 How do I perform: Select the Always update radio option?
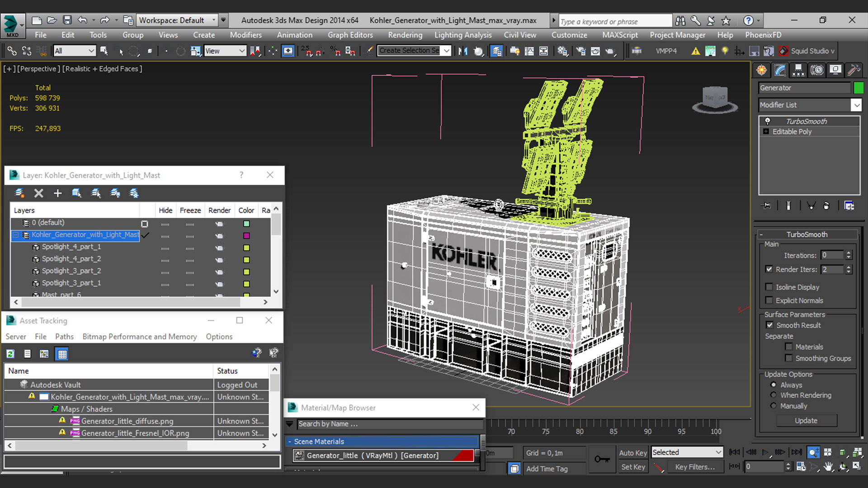(x=774, y=385)
